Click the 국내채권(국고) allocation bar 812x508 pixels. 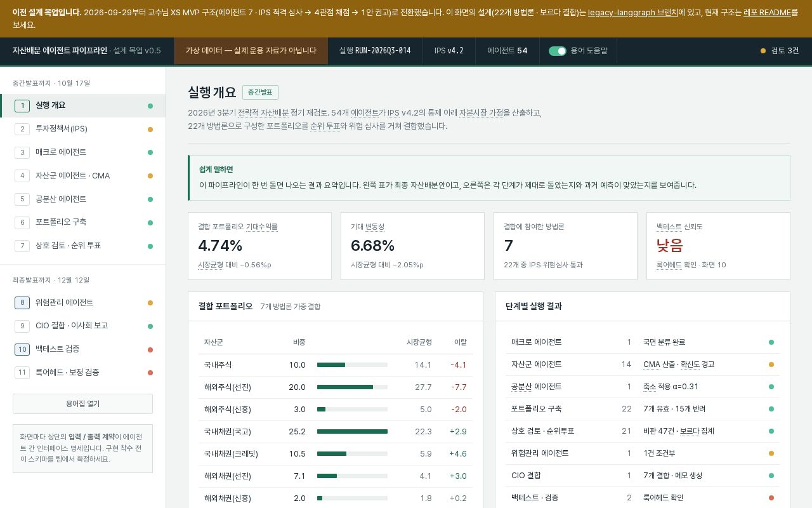(352, 432)
